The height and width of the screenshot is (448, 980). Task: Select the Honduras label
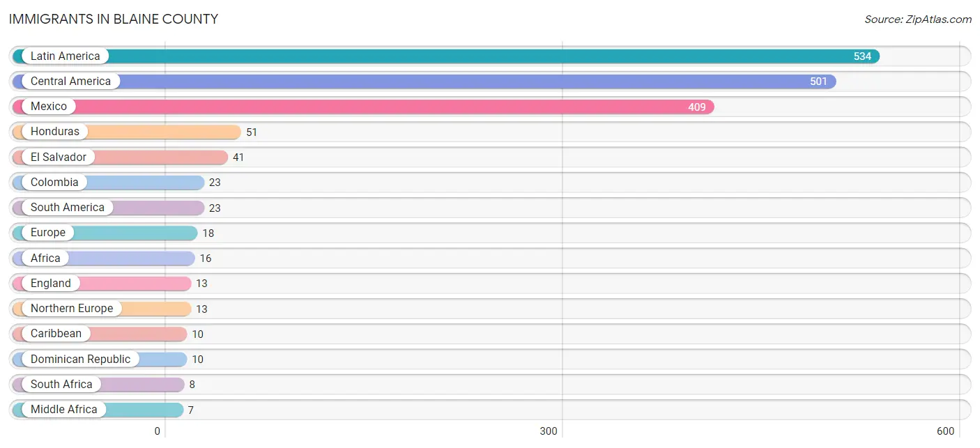click(55, 131)
